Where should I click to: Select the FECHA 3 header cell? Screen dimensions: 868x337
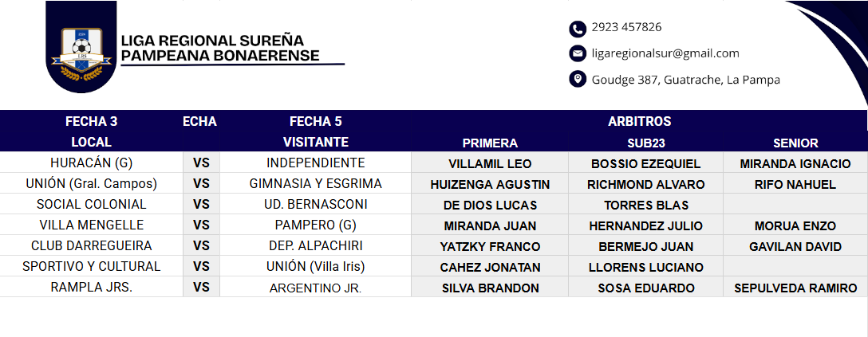(91, 122)
